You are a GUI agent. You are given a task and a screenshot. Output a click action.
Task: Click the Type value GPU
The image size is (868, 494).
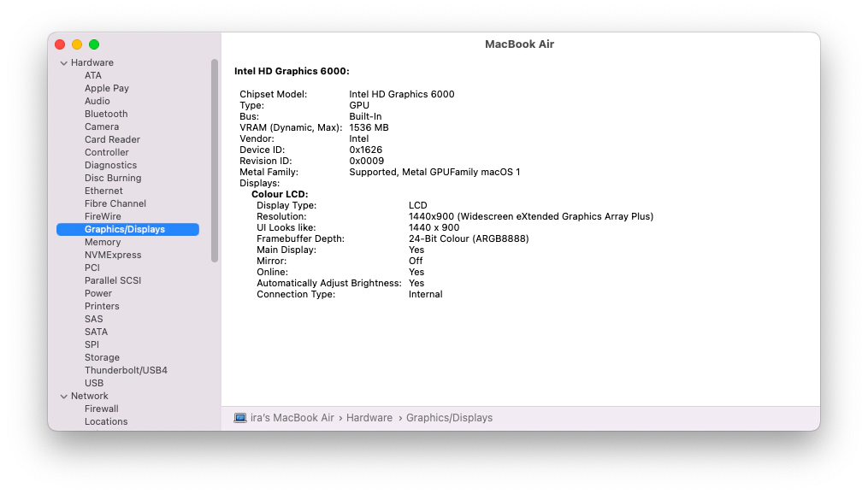359,105
